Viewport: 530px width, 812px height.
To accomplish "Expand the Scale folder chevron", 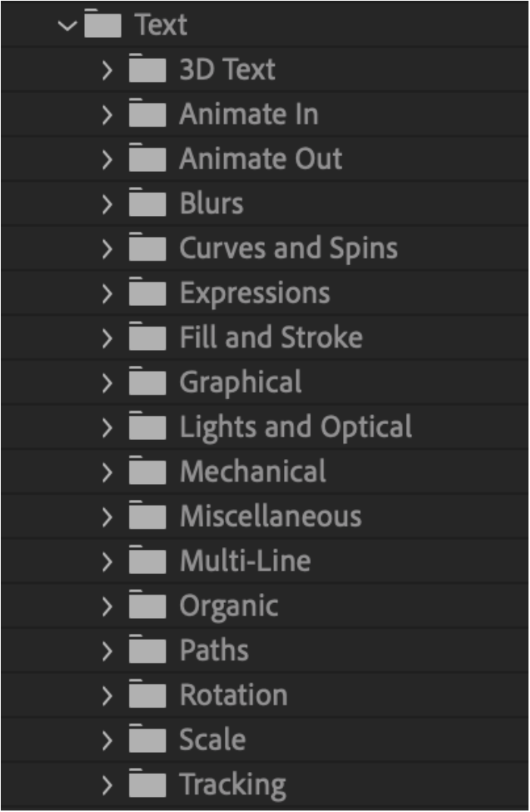I will 108,740.
